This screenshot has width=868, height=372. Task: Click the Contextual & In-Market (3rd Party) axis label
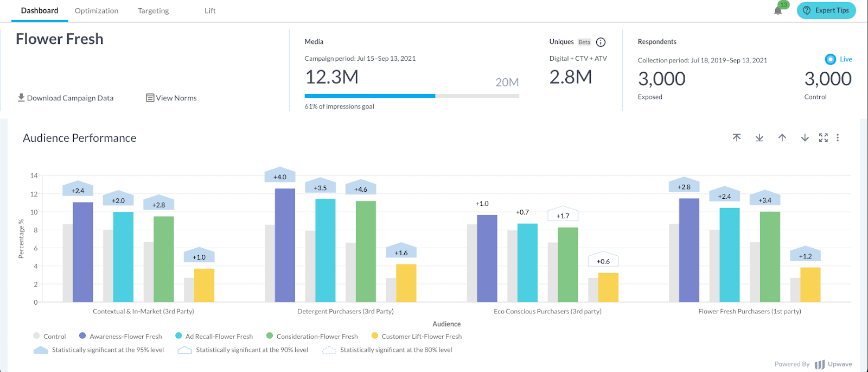click(x=143, y=312)
